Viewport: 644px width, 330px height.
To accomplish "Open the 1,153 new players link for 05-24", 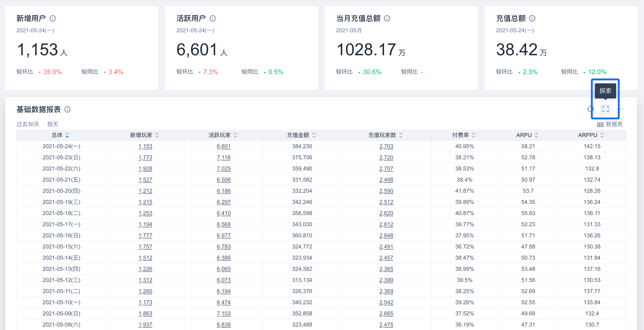I will 145,146.
